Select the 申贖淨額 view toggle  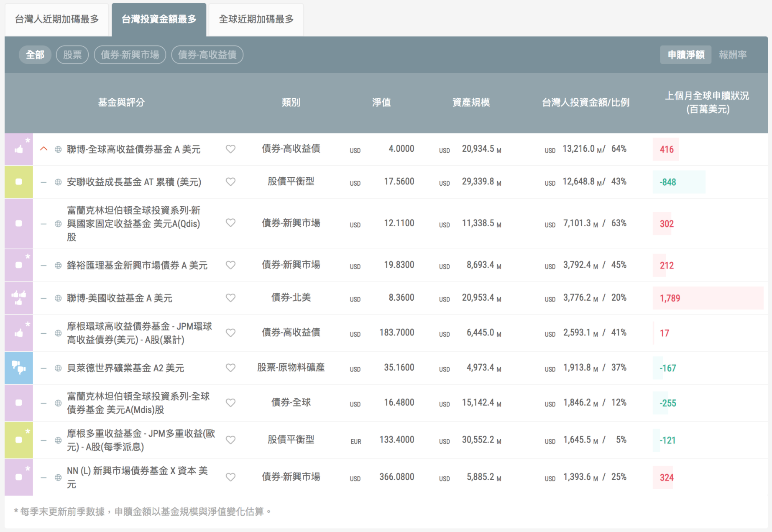685,55
